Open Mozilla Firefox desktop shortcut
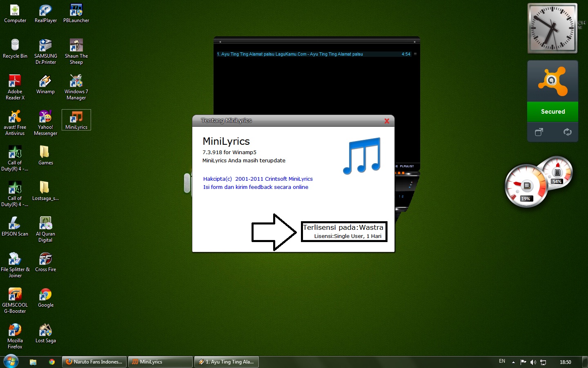The height and width of the screenshot is (368, 588). [15, 337]
